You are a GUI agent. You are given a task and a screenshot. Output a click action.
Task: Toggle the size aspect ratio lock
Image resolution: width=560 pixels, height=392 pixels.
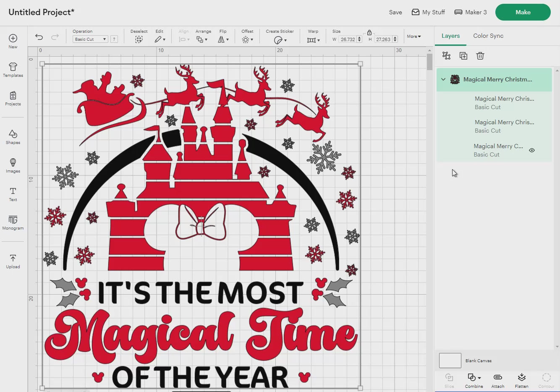[x=369, y=32]
